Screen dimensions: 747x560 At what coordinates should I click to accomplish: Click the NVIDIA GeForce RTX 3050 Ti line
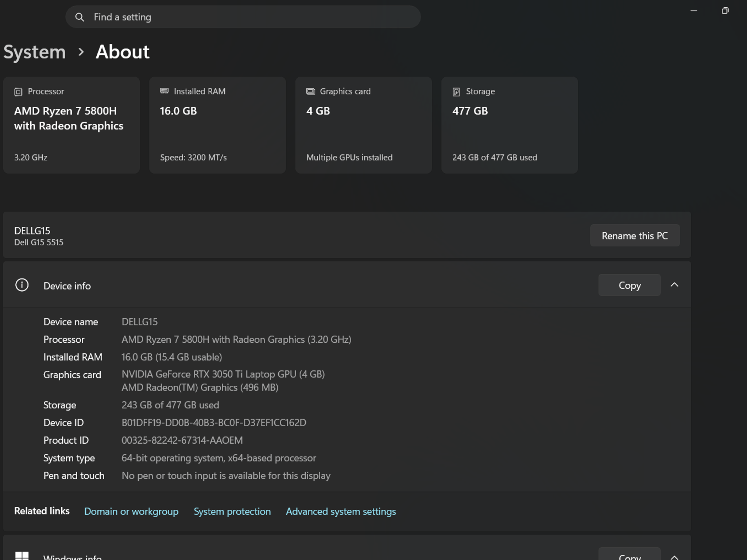coord(223,374)
